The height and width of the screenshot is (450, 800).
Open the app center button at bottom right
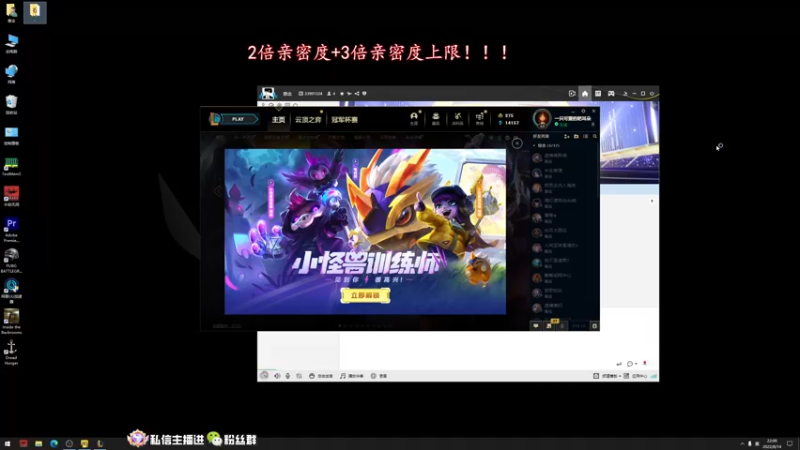(635, 376)
